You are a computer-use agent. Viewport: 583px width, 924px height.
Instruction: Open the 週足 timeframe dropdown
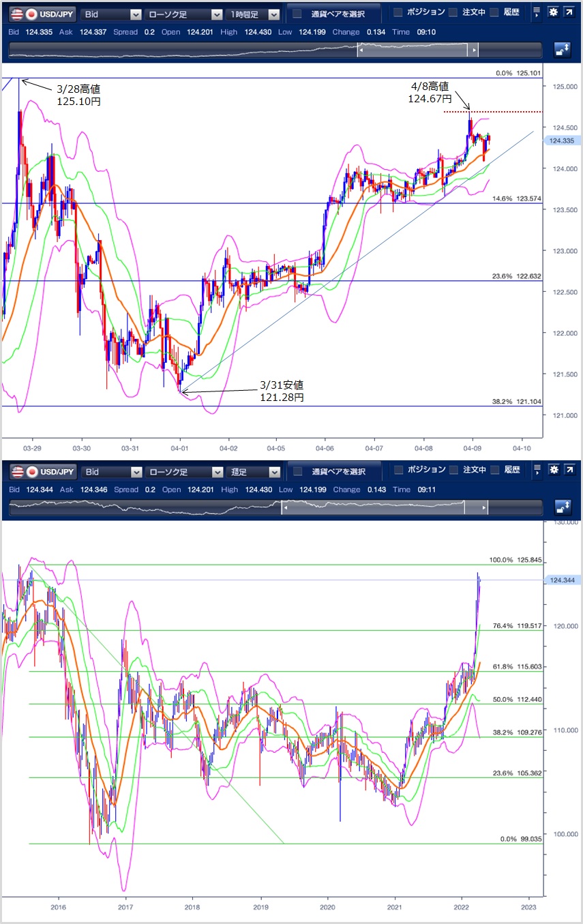(x=254, y=471)
